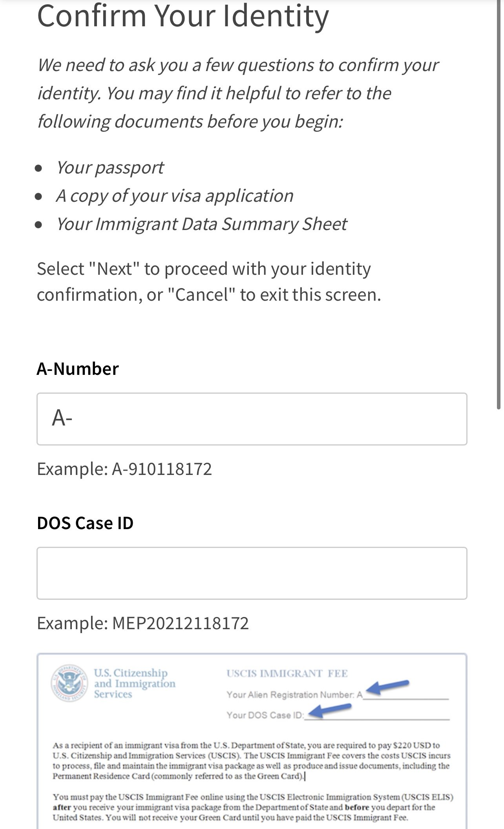Click the italic "We need to ask you" paragraph
The height and width of the screenshot is (829, 504).
tap(237, 93)
